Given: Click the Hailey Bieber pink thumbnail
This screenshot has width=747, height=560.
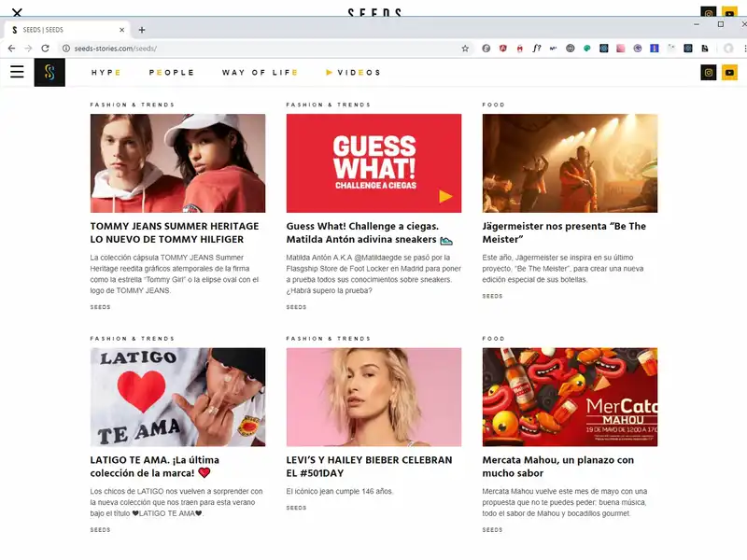Looking at the screenshot, I should (373, 398).
